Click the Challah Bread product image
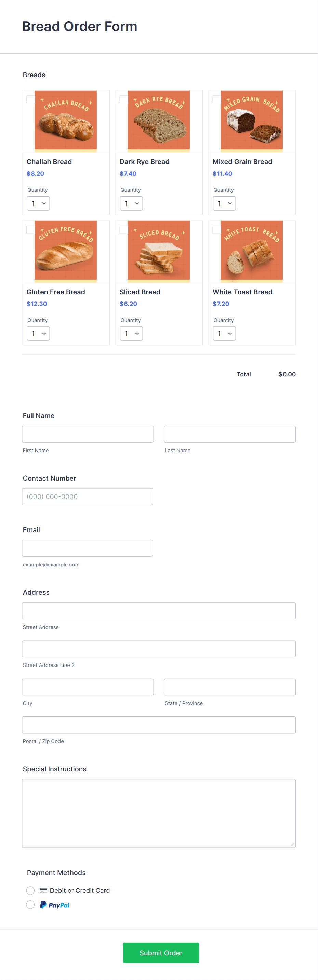 (65, 121)
